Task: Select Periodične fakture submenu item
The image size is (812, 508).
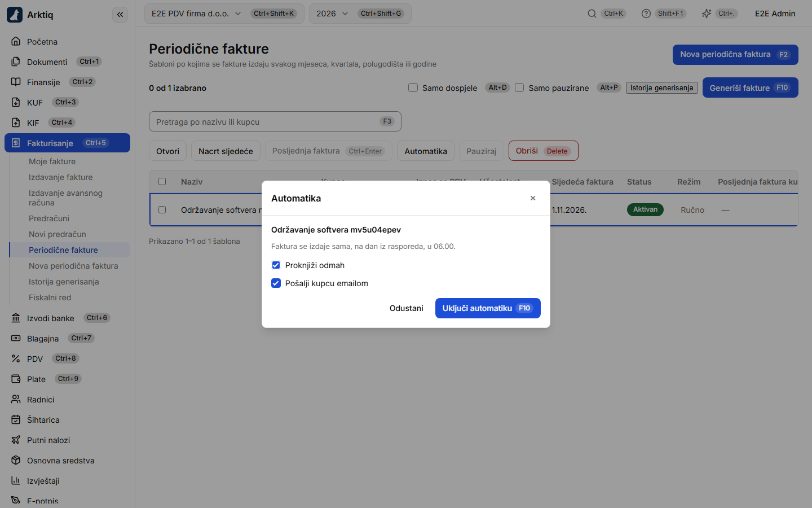Action: (x=70, y=250)
